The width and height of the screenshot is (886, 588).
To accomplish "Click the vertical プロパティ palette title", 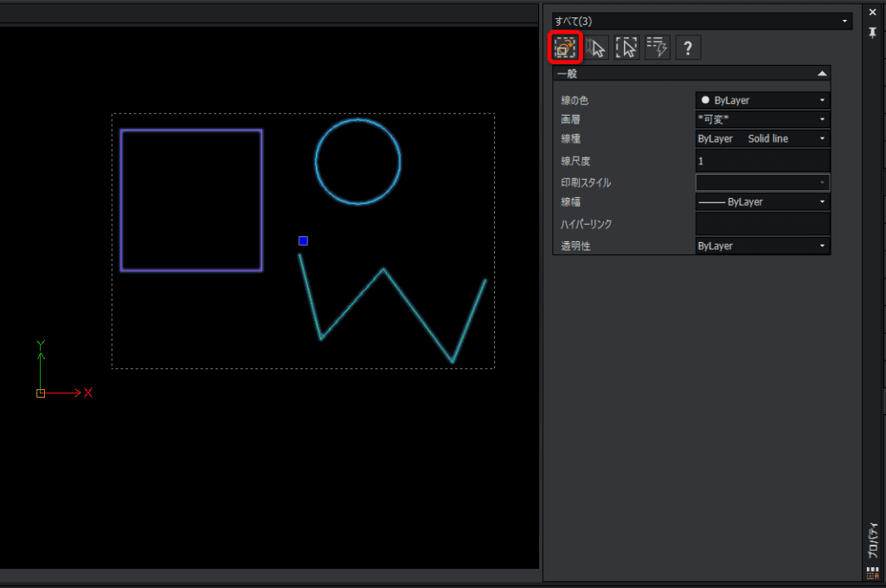I will click(x=873, y=541).
